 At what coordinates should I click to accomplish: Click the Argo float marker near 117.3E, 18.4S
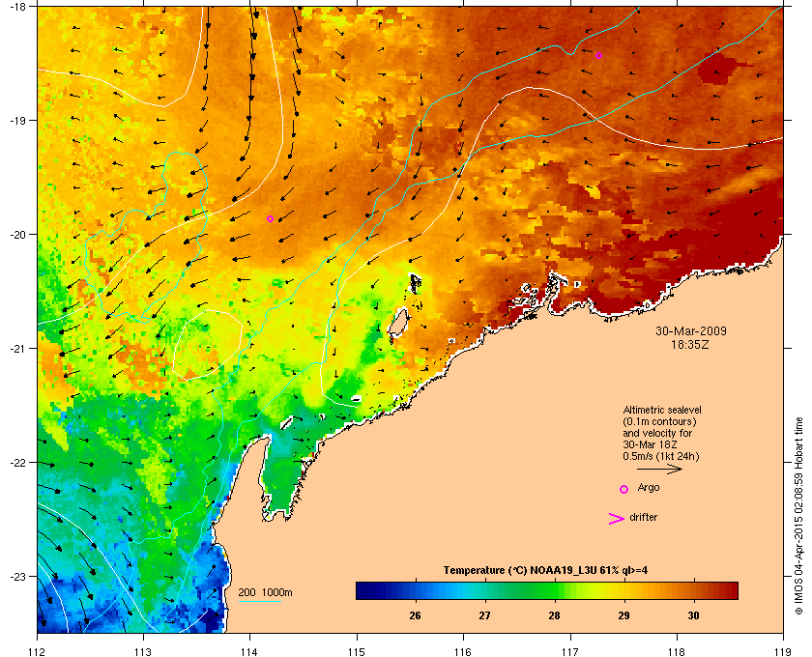(598, 55)
